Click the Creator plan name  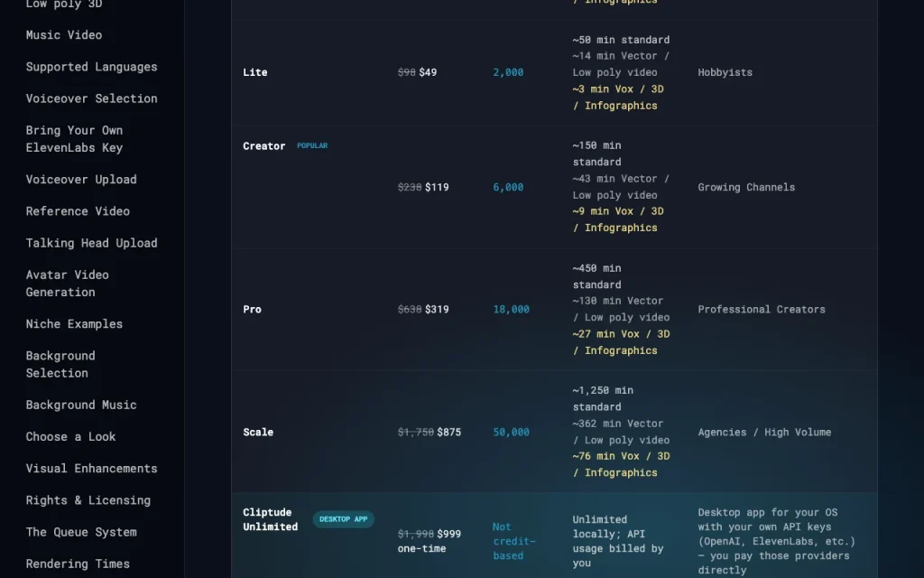click(x=264, y=145)
